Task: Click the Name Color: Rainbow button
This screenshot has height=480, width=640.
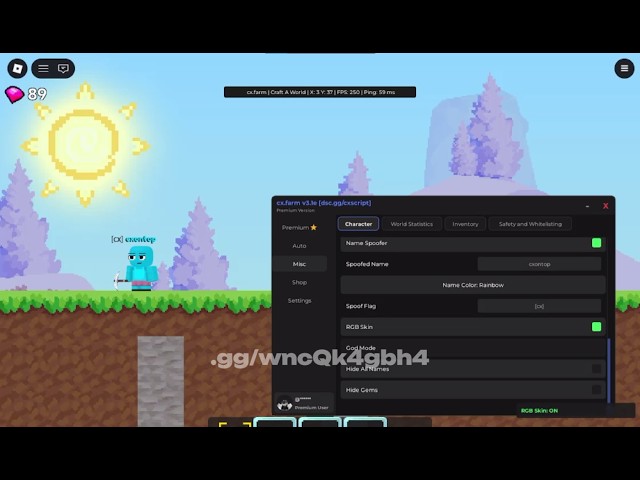Action: (473, 285)
